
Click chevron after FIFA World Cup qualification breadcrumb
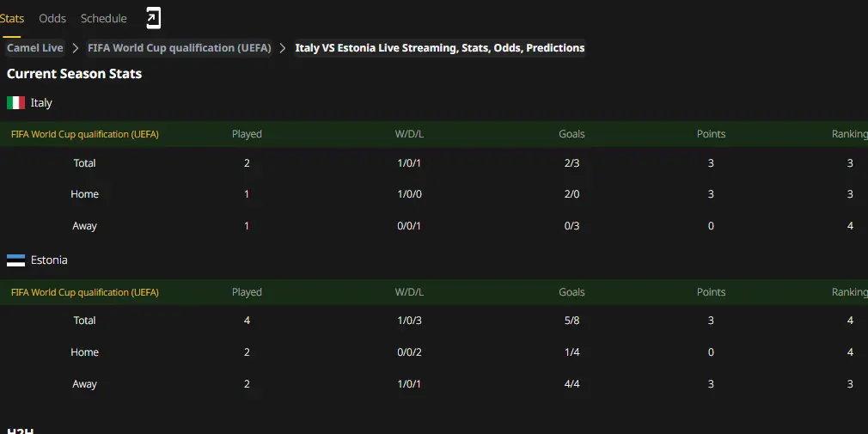[x=283, y=48]
